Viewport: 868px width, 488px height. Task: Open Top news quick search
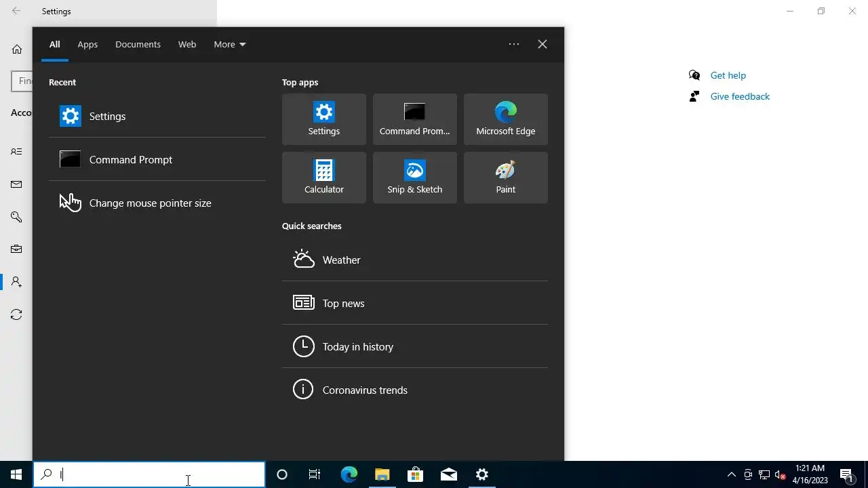pyautogui.click(x=415, y=303)
